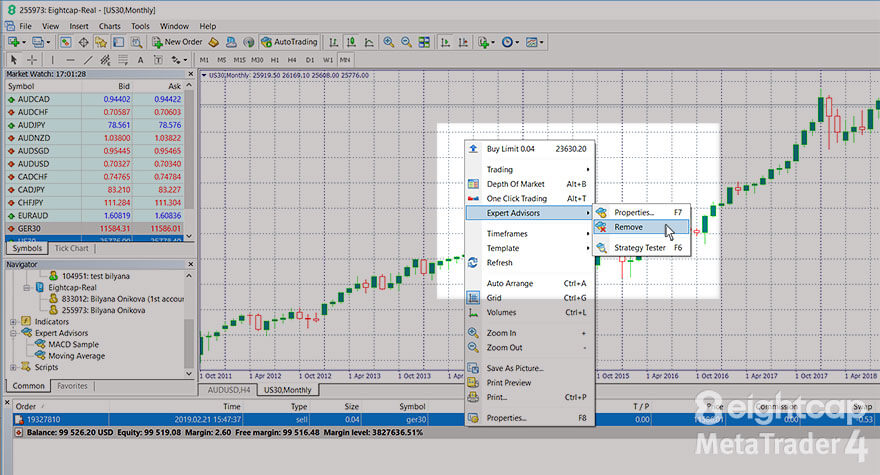Image resolution: width=880 pixels, height=475 pixels.
Task: Switch chart to bar chart type
Action: (333, 42)
